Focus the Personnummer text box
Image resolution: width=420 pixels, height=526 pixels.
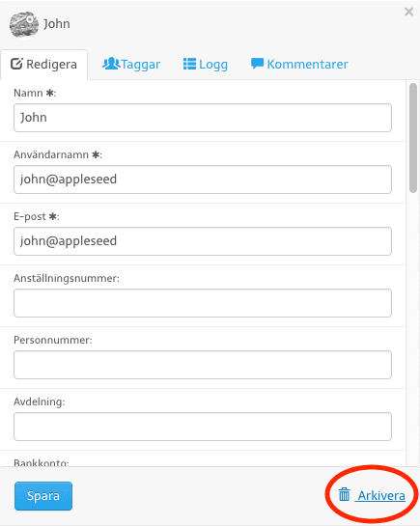(203, 365)
